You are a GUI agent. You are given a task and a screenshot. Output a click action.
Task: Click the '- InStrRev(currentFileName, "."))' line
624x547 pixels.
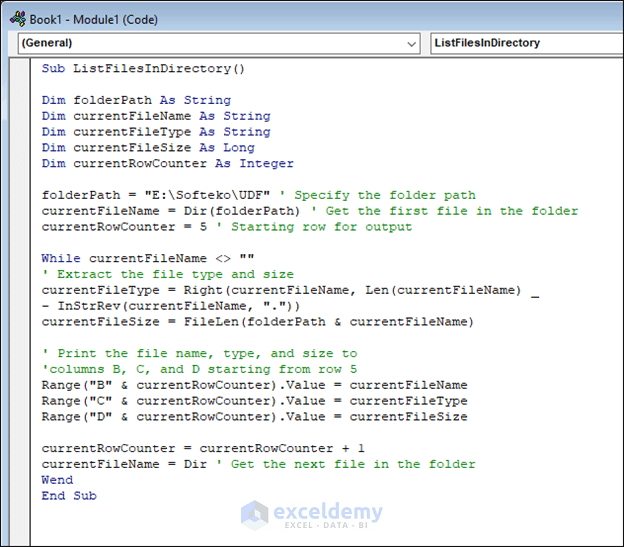tap(171, 306)
